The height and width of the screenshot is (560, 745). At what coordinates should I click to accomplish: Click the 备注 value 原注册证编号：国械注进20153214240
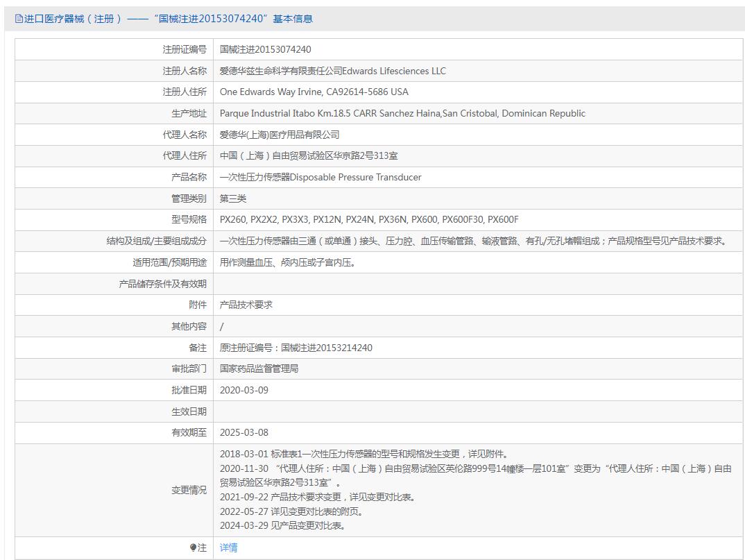pyautogui.click(x=296, y=348)
